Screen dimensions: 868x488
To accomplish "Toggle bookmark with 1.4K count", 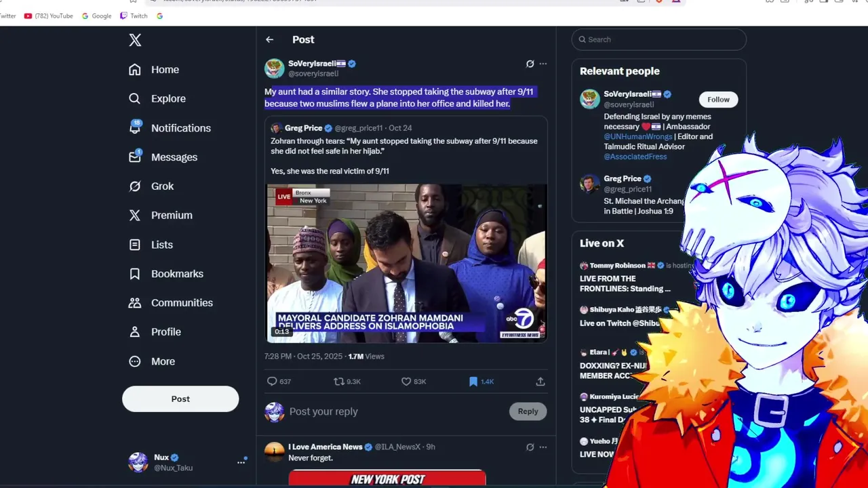I will pos(481,382).
